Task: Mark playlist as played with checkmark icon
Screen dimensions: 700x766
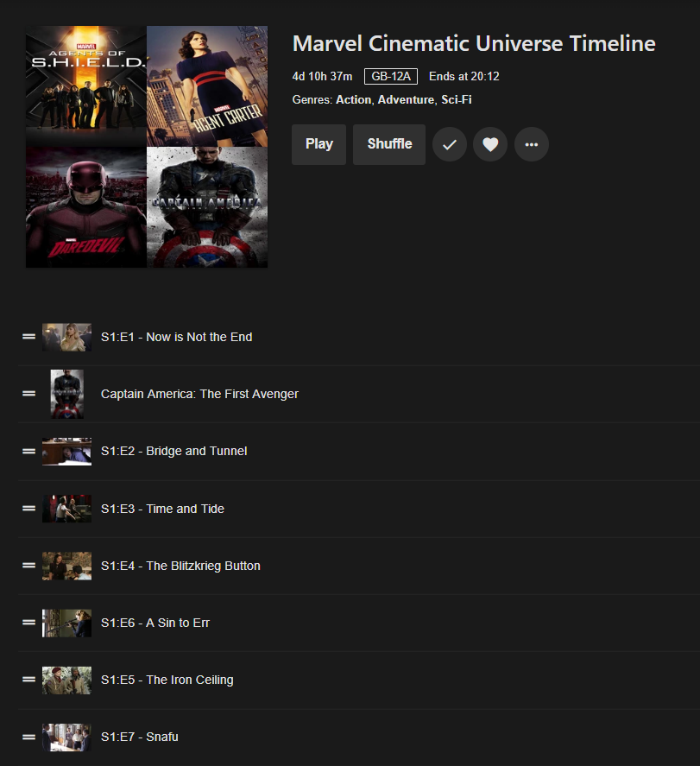Action: click(450, 144)
